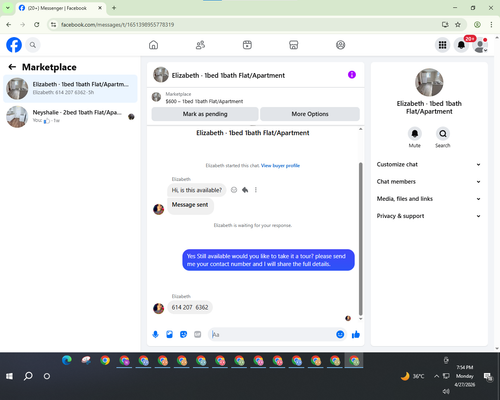Click the browser address bar URL
The image size is (500, 400).
click(117, 25)
